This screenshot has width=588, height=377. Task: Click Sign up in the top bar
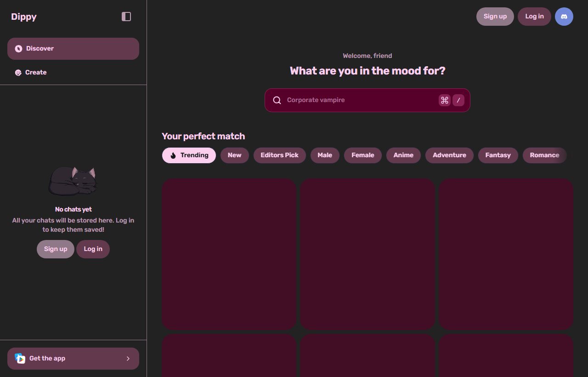(495, 17)
